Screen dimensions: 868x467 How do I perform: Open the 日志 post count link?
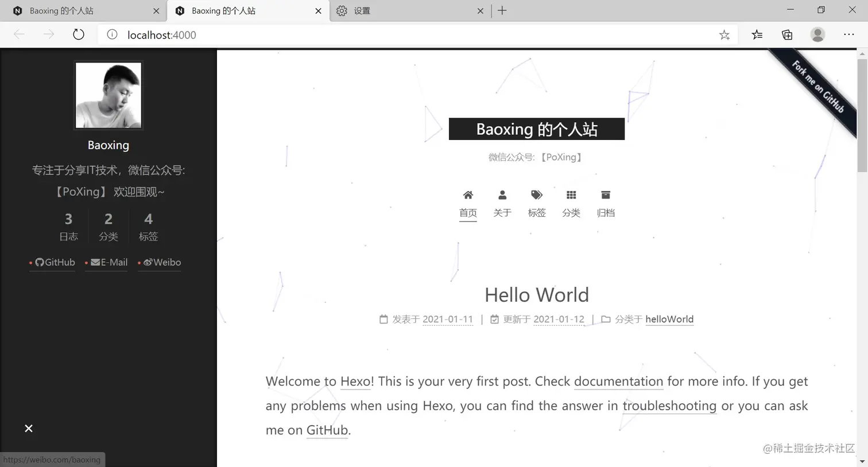click(68, 227)
